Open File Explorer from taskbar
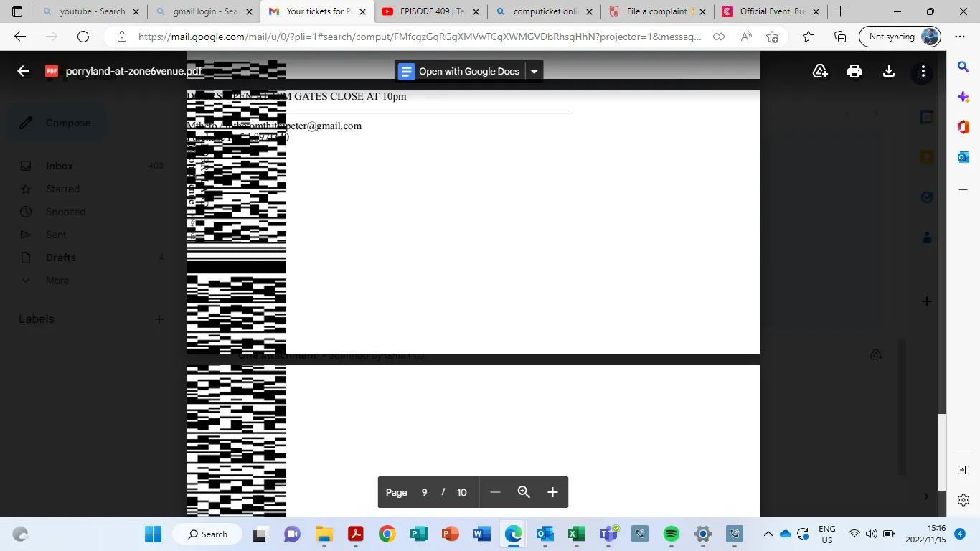 click(324, 534)
